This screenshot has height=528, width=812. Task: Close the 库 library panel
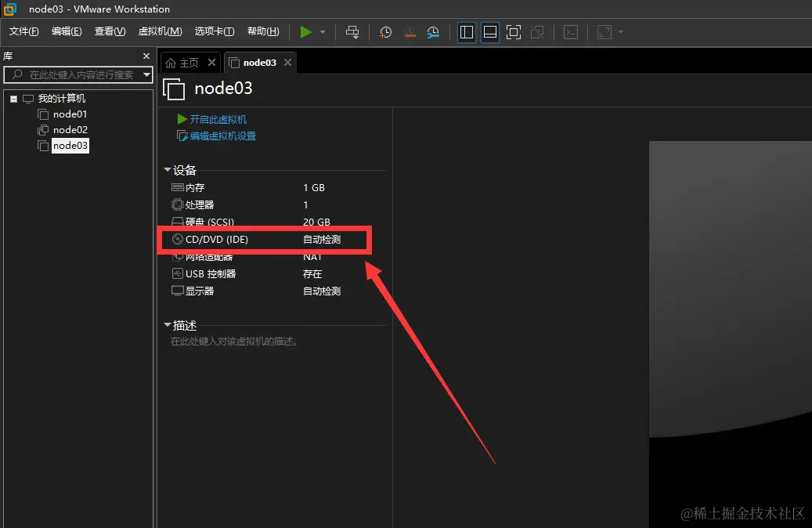(146, 56)
